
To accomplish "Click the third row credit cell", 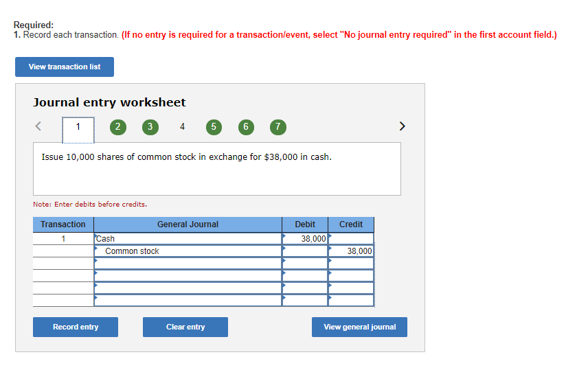I will click(351, 264).
